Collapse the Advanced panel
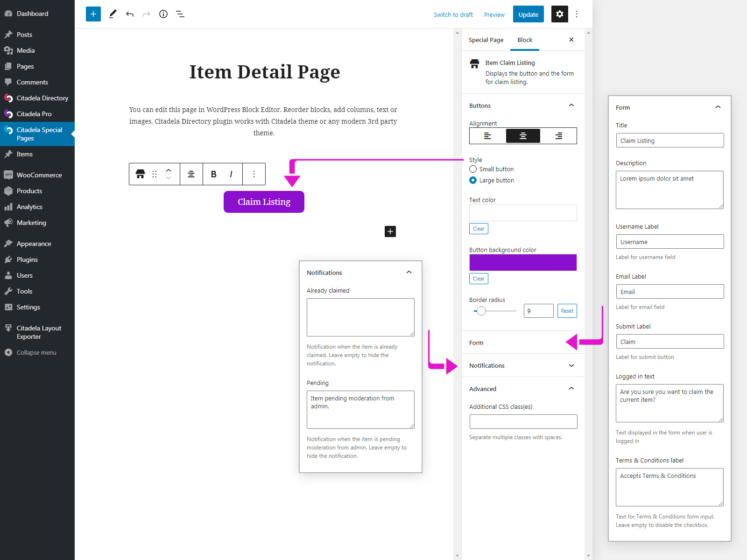 coord(571,388)
